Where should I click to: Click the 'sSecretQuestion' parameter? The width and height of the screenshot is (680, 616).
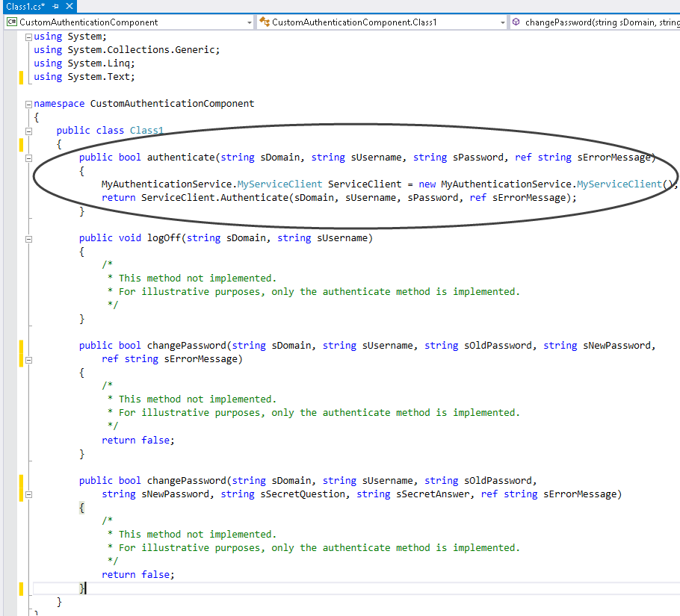click(303, 494)
